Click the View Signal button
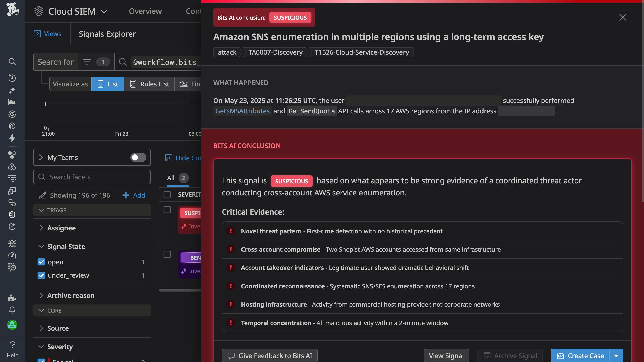Screen dimensions: 644x362 [446, 355]
